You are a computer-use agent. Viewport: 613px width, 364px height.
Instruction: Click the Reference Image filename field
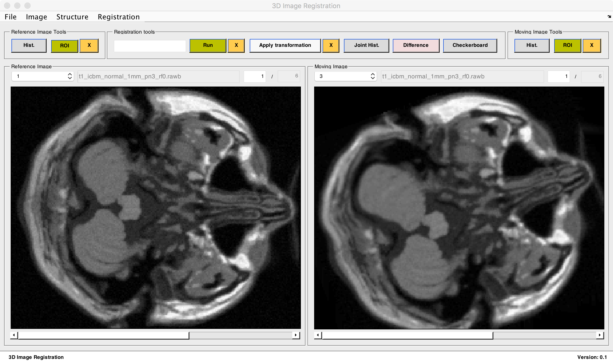click(x=158, y=76)
